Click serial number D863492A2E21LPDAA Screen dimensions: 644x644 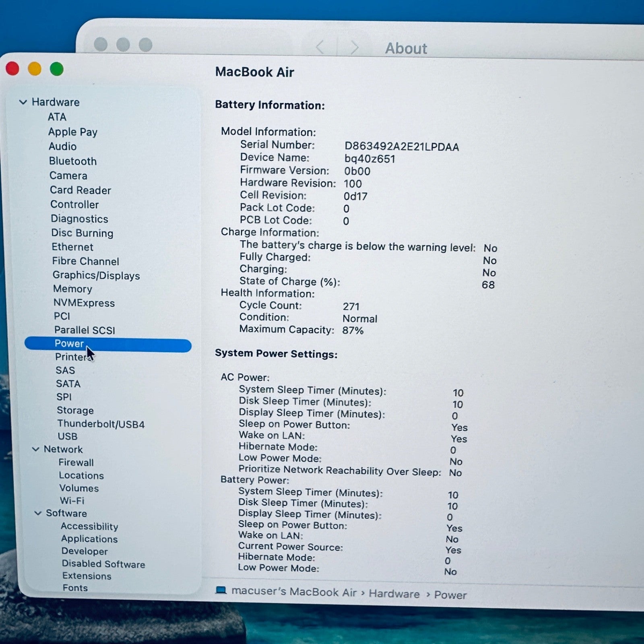(x=402, y=147)
